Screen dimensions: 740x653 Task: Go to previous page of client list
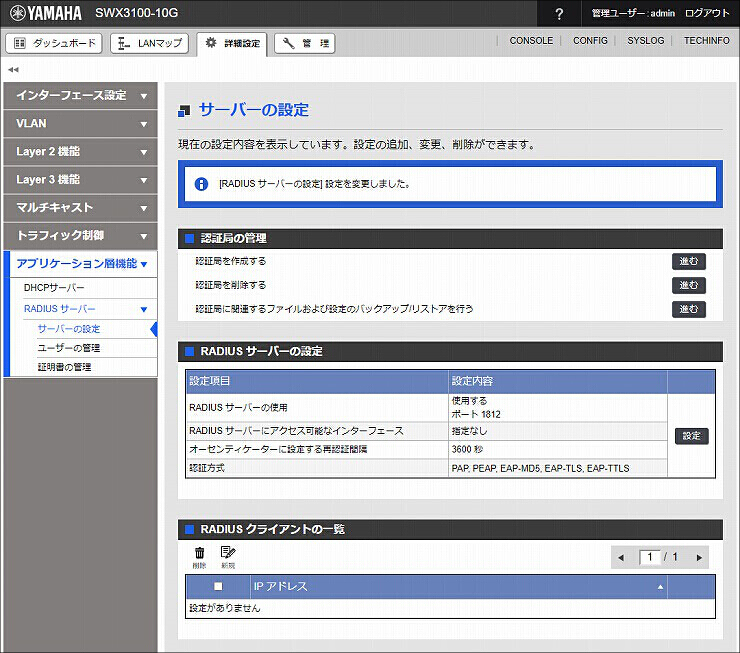coord(621,557)
